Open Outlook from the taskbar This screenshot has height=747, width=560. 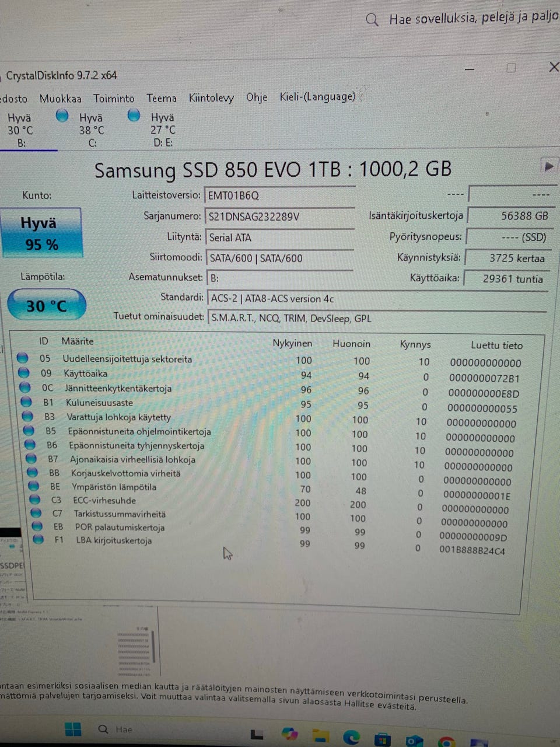[x=414, y=741]
